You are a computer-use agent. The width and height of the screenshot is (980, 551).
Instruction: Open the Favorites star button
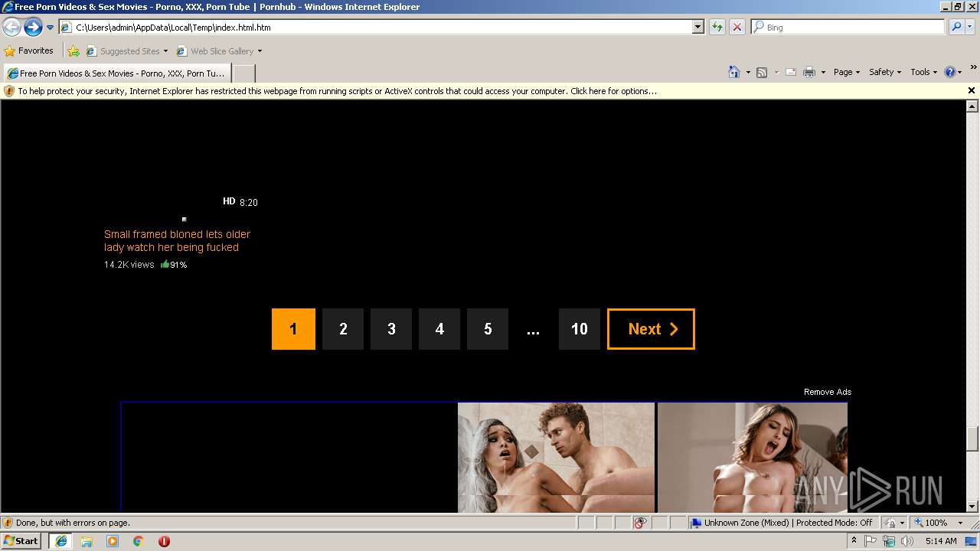click(x=29, y=51)
